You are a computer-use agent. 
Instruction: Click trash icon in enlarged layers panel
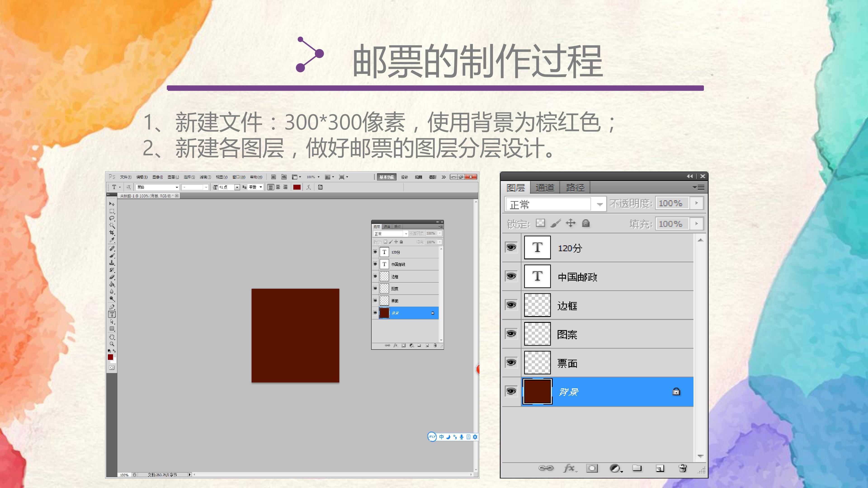[683, 468]
